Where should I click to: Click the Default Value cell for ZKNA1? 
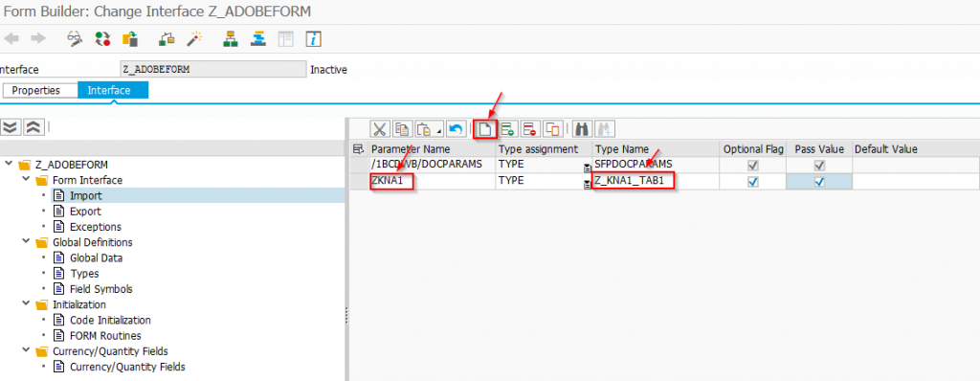pos(916,182)
